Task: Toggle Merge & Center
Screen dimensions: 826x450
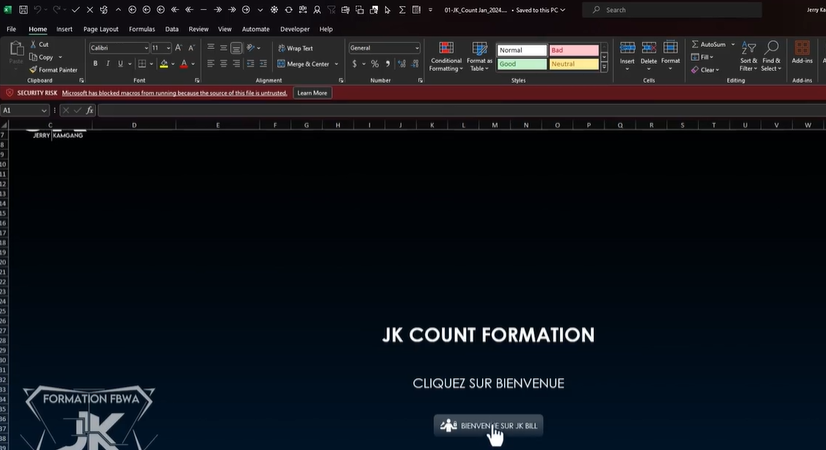Action: tap(304, 64)
